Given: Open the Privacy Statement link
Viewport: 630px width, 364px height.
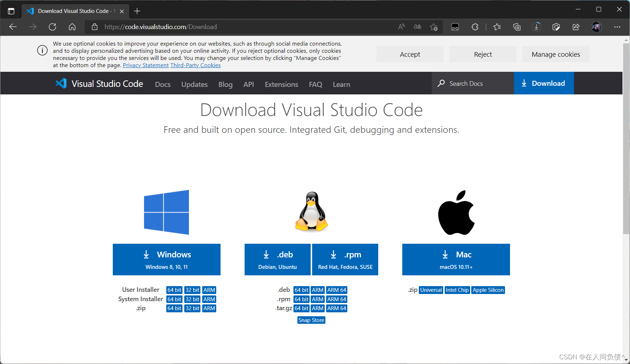Looking at the screenshot, I should point(145,65).
